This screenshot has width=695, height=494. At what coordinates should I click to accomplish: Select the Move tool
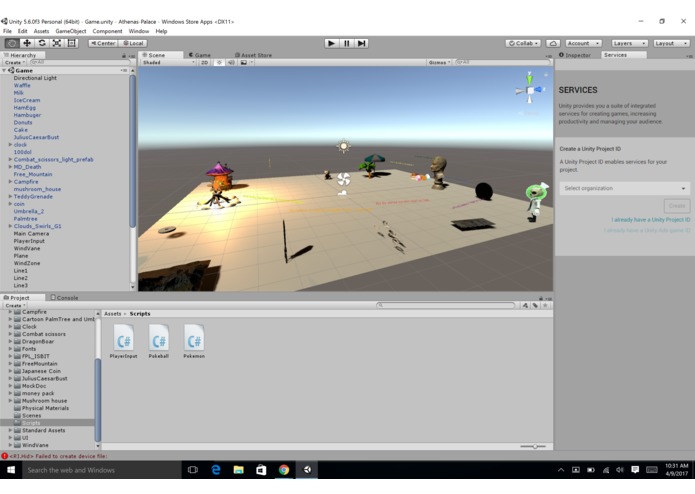[27, 43]
